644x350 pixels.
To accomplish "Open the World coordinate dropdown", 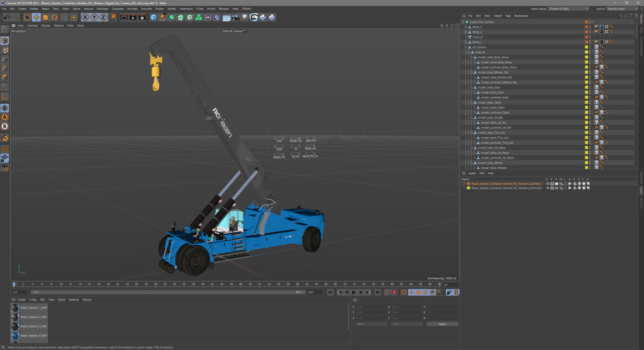I will tap(371, 324).
